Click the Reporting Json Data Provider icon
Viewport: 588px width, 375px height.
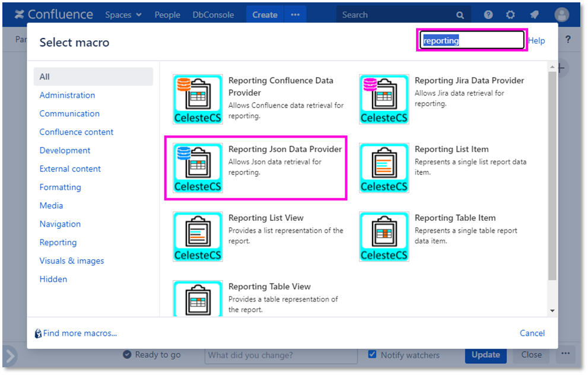coord(198,168)
